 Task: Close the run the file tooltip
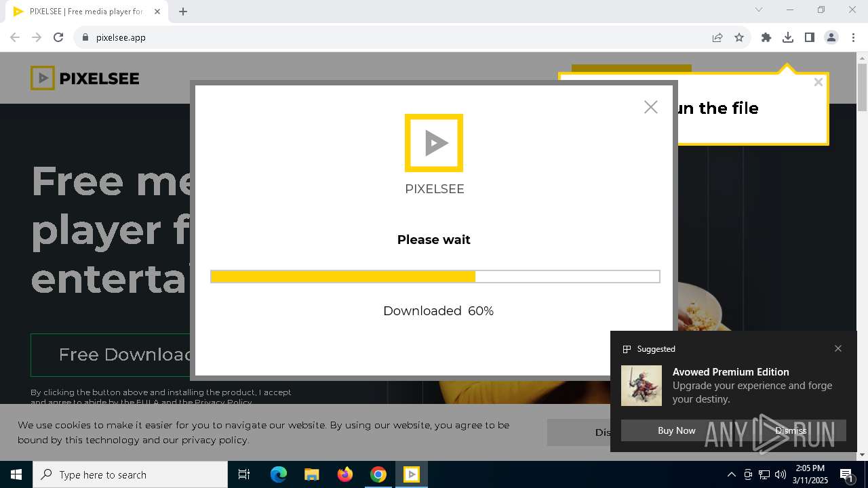point(818,82)
